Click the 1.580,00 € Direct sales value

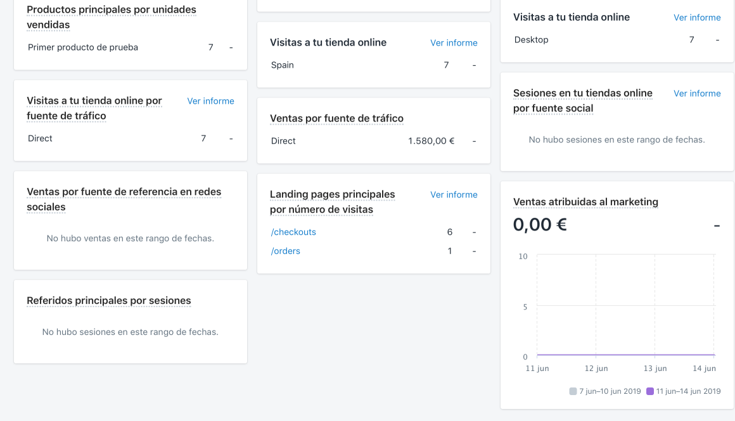(x=430, y=142)
